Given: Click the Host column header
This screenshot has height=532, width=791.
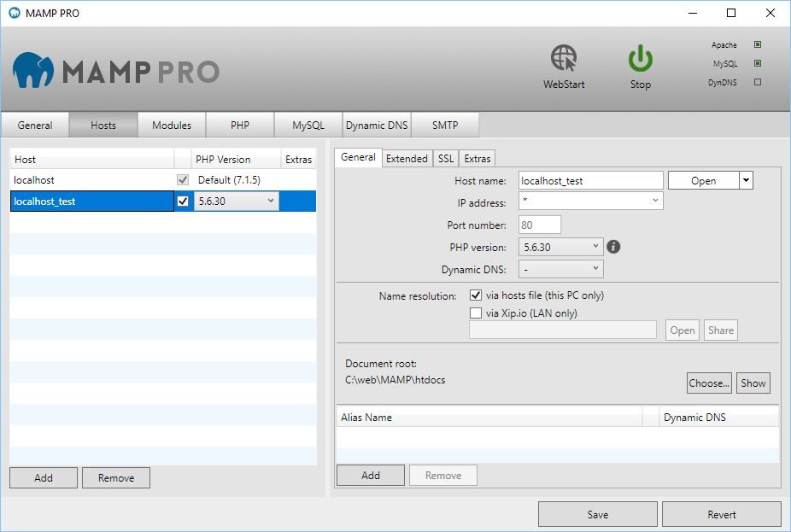Looking at the screenshot, I should point(91,160).
